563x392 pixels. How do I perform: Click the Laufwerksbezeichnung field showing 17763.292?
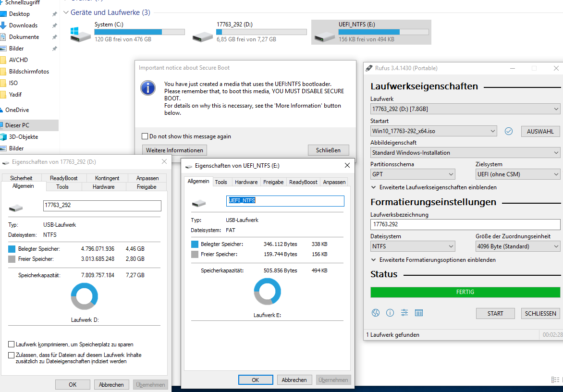point(465,224)
